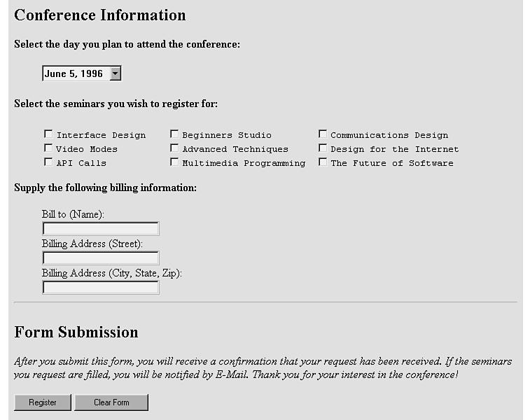Check the Communications Design checkbox
Screen dimensions: 530x420
[x=323, y=134]
